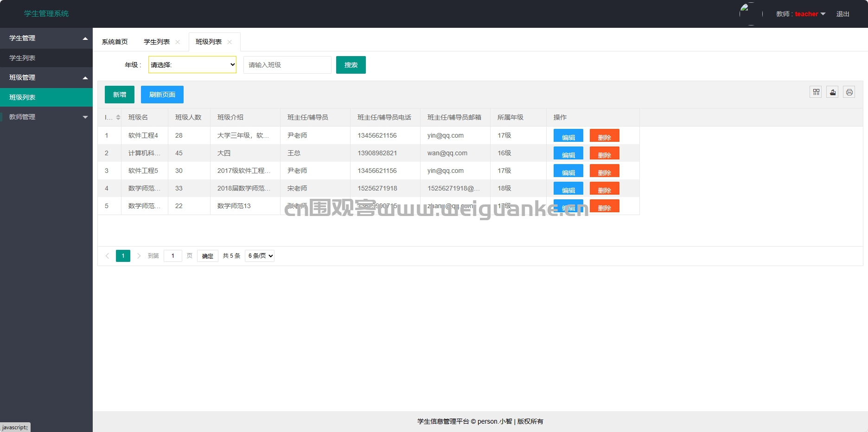Delete the 软件工程4 class row
Image resolution: width=868 pixels, height=432 pixels.
[x=605, y=135]
